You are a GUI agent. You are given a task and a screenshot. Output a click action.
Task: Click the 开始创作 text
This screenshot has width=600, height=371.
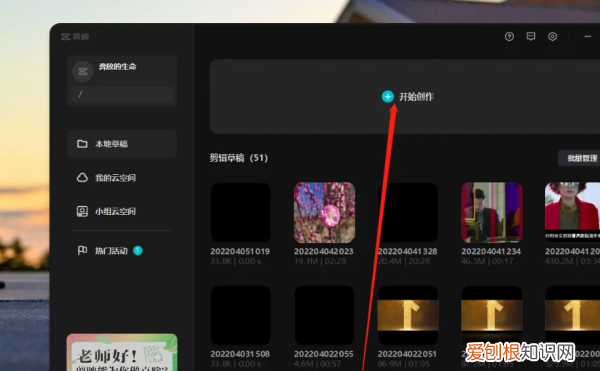416,97
